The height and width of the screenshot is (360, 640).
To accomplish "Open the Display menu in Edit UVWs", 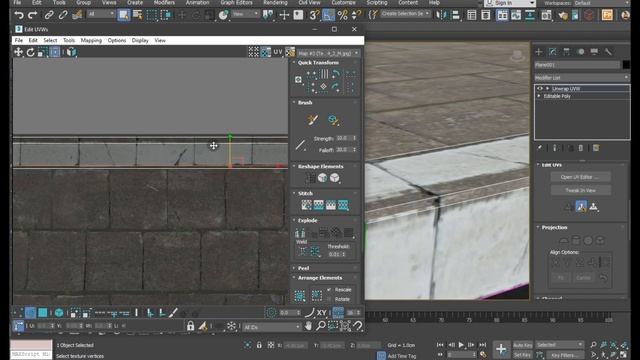I will click(x=140, y=40).
